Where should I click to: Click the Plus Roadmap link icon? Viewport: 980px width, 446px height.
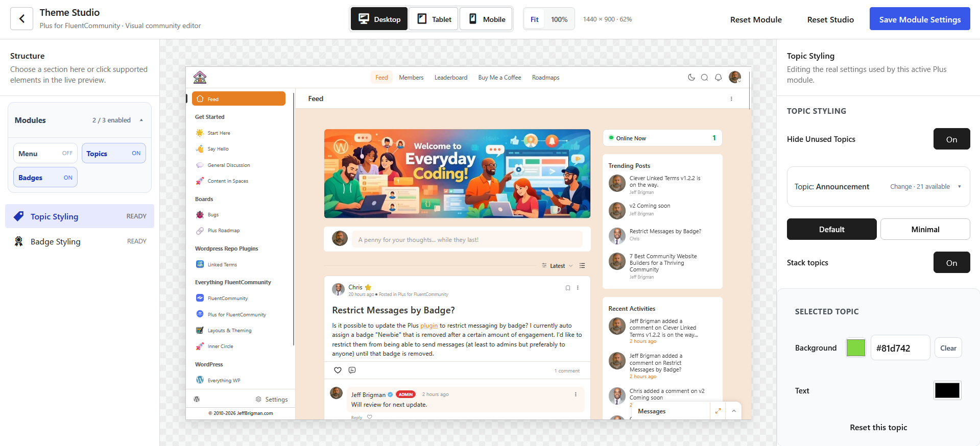tap(200, 231)
